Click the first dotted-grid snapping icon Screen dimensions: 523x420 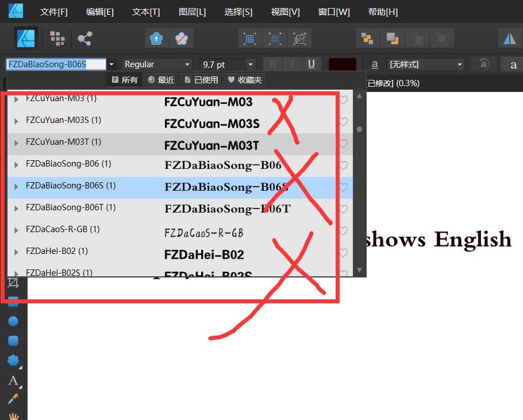pos(250,38)
